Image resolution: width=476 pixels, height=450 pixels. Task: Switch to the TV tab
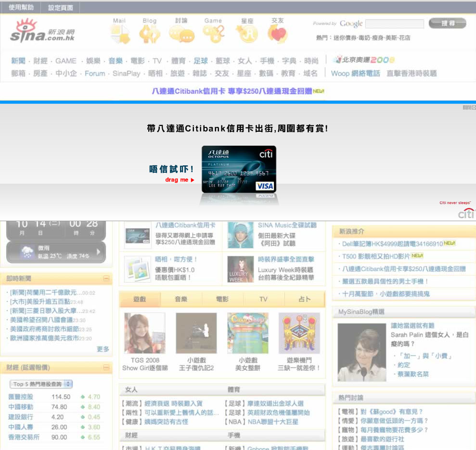[263, 300]
